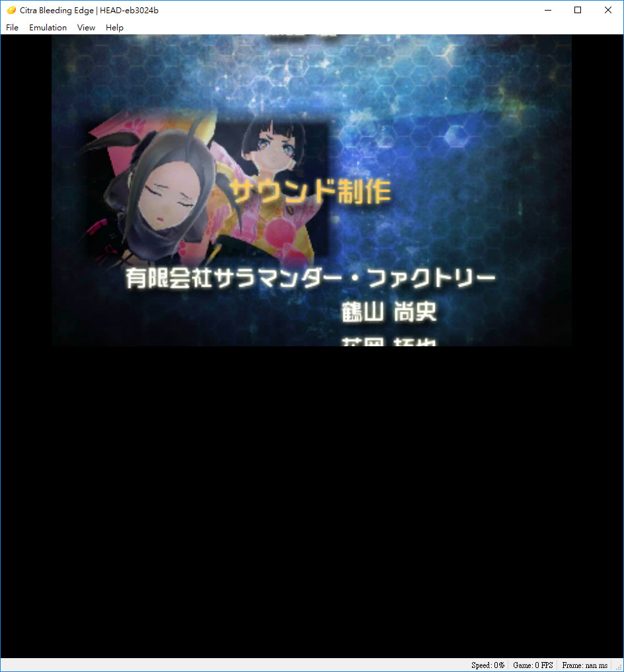Click the character portrait image in credits
The height and width of the screenshot is (672, 624).
(204, 188)
